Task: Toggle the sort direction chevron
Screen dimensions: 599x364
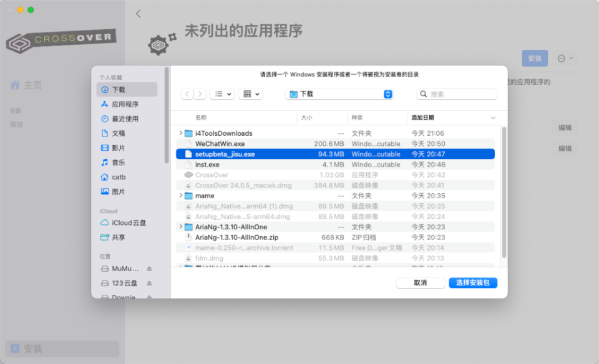Action: tap(493, 118)
